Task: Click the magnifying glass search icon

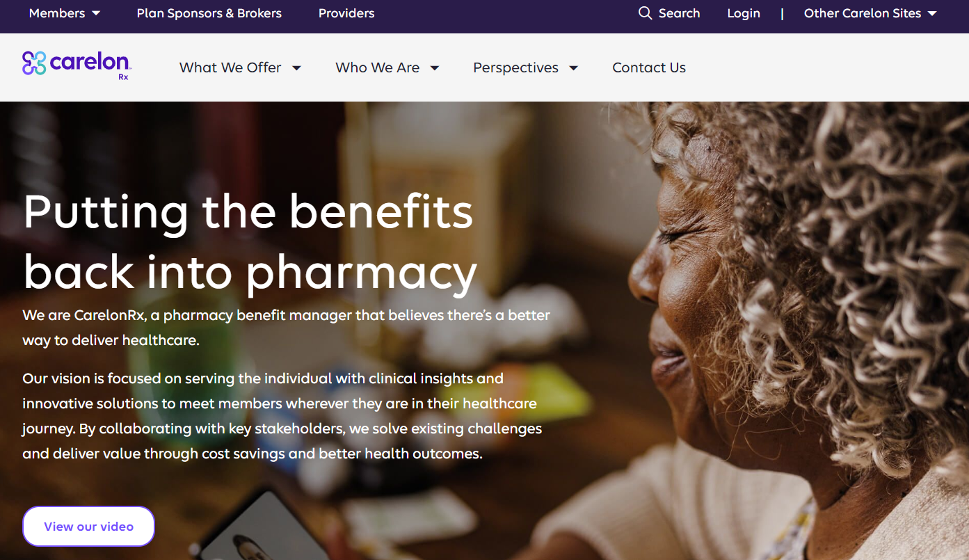Action: (645, 13)
